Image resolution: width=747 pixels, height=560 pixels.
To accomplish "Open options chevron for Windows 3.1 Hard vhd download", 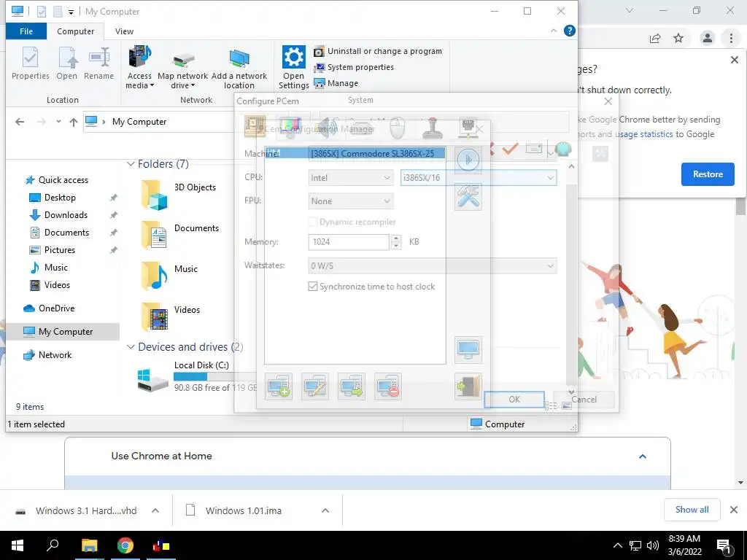I will [x=155, y=510].
